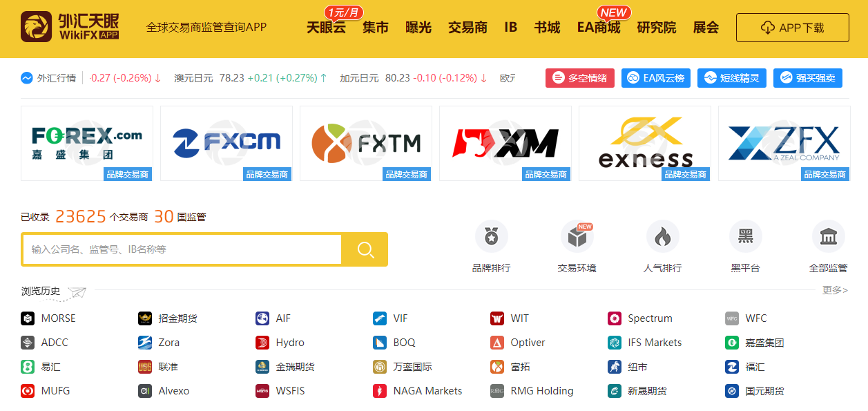Focus the broker name search field
The height and width of the screenshot is (411, 868).
tap(182, 249)
